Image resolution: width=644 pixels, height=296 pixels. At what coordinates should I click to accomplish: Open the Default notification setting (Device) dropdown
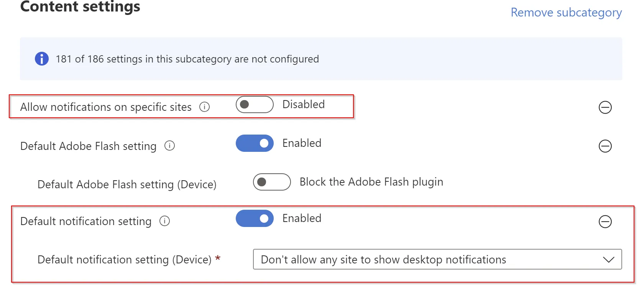point(437,260)
